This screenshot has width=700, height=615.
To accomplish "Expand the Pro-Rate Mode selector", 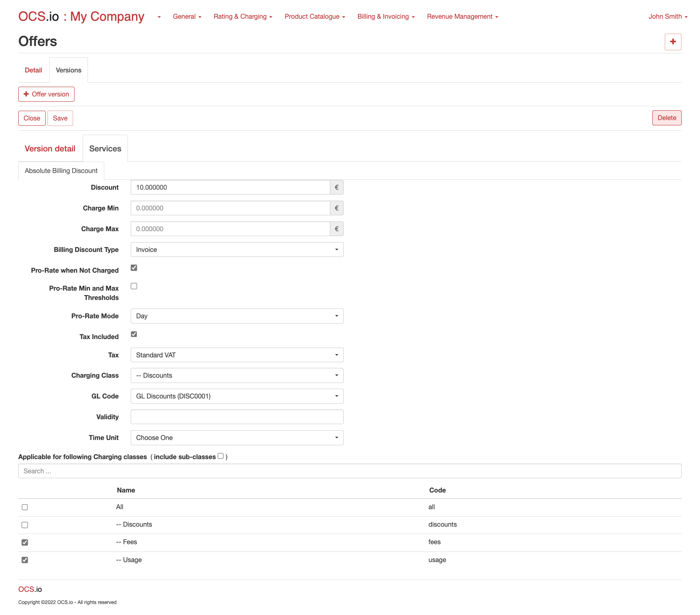I will (x=237, y=316).
